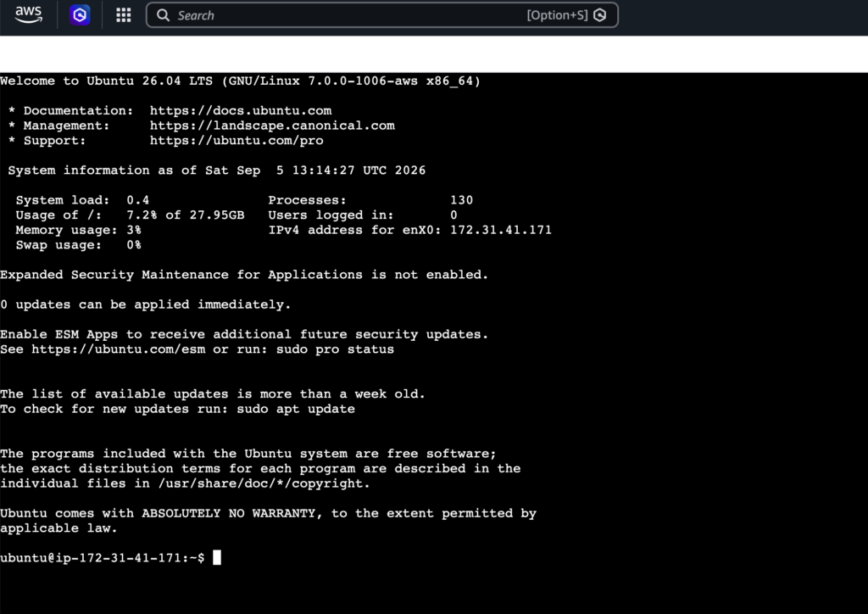868x614 pixels.
Task: Click the https://landscape.canonical.com URL
Action: coord(272,126)
